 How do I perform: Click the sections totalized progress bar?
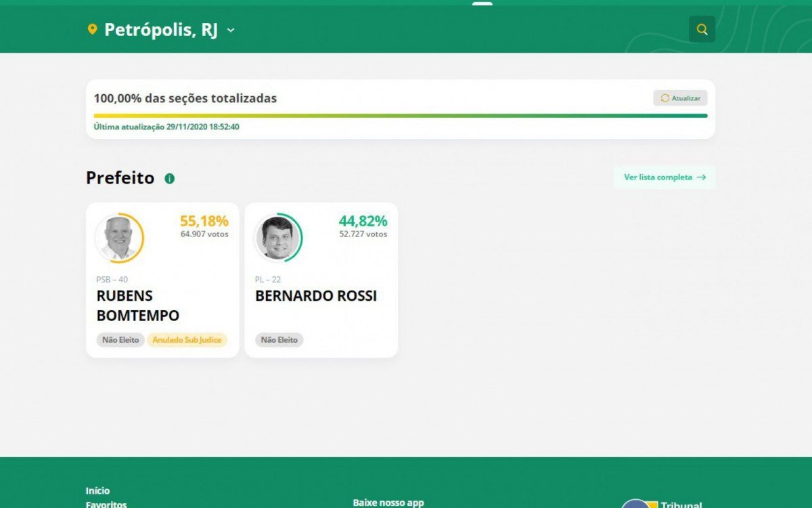click(x=399, y=116)
